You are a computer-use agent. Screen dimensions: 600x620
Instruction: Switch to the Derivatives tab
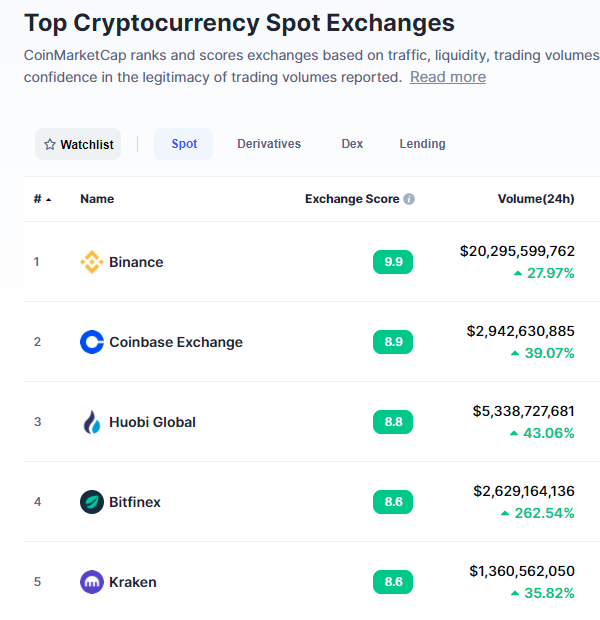pyautogui.click(x=269, y=144)
